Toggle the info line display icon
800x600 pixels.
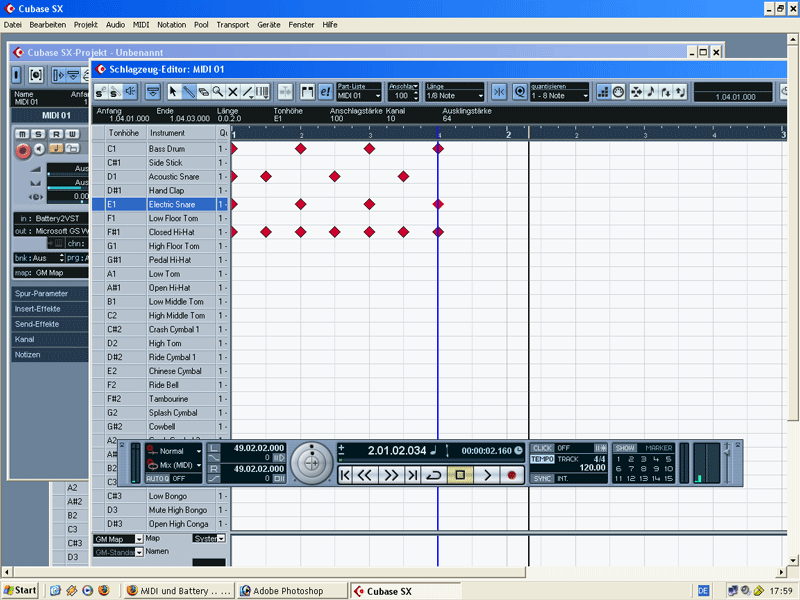click(153, 92)
